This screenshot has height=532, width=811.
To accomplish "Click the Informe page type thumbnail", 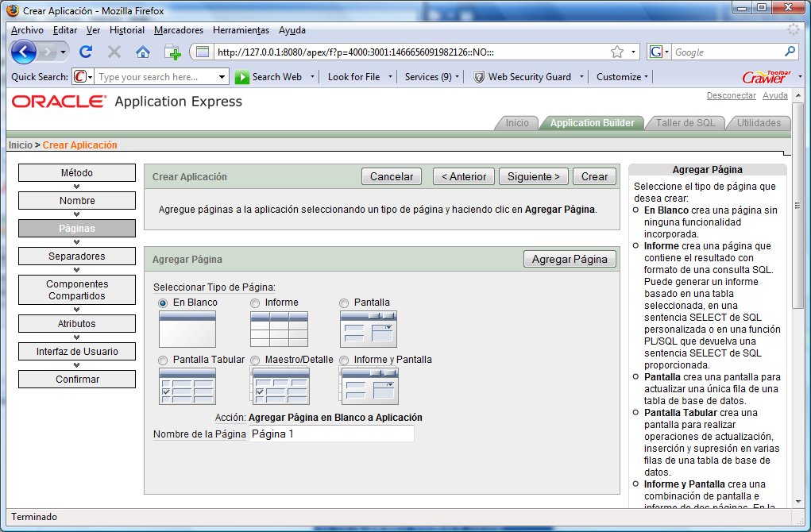I will pyautogui.click(x=280, y=330).
